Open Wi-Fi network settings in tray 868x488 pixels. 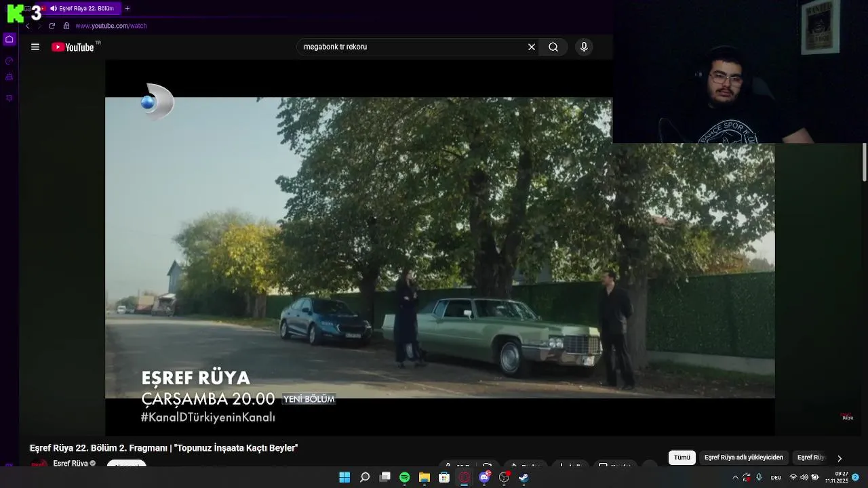tap(793, 478)
